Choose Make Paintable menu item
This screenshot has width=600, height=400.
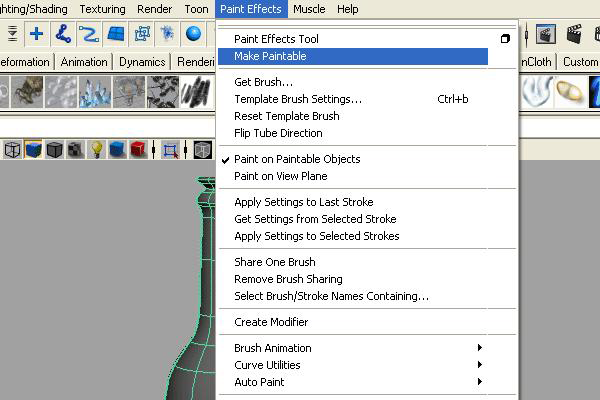[x=270, y=56]
